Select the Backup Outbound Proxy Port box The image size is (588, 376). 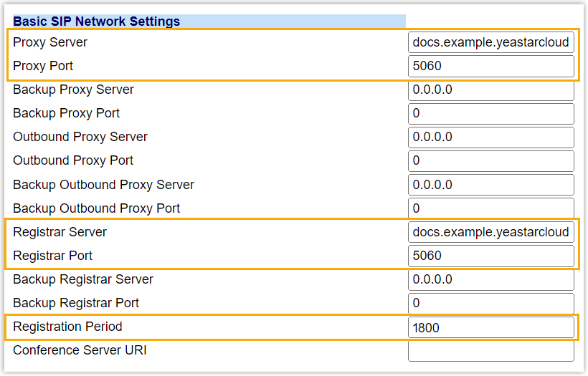491,208
